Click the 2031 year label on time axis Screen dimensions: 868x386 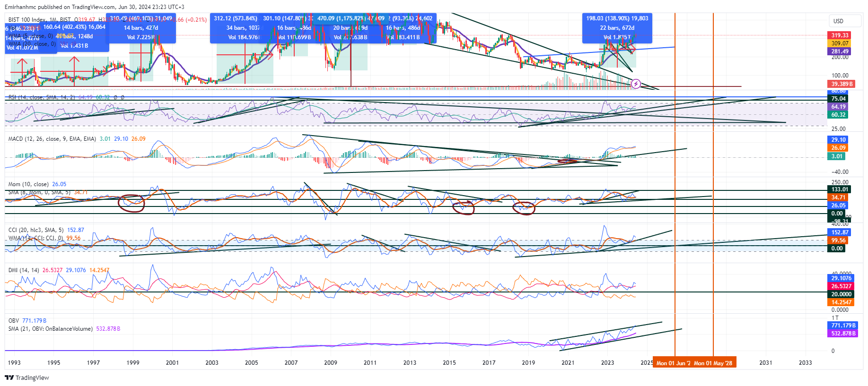766,363
